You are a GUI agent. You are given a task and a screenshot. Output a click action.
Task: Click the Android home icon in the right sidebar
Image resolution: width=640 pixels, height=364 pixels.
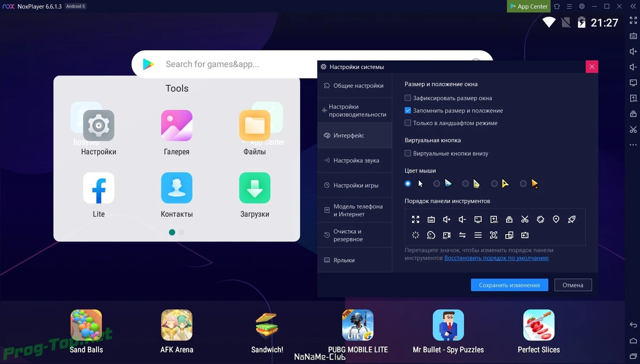(633, 341)
